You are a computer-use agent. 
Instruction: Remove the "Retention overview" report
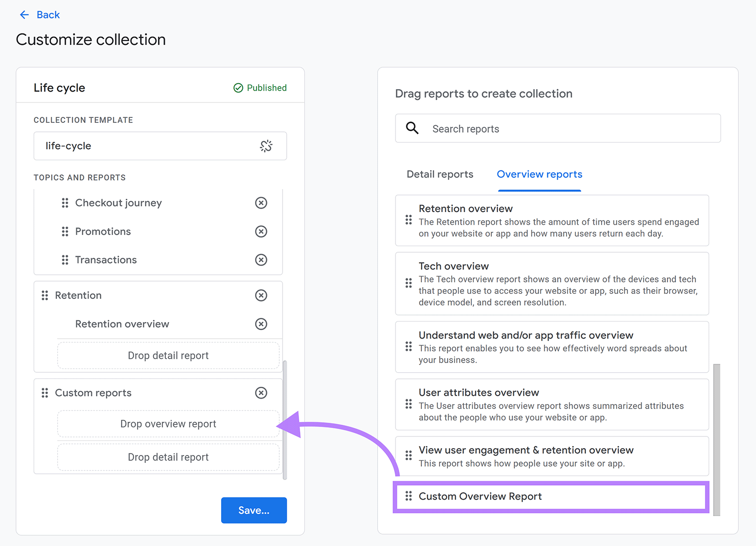(x=261, y=324)
